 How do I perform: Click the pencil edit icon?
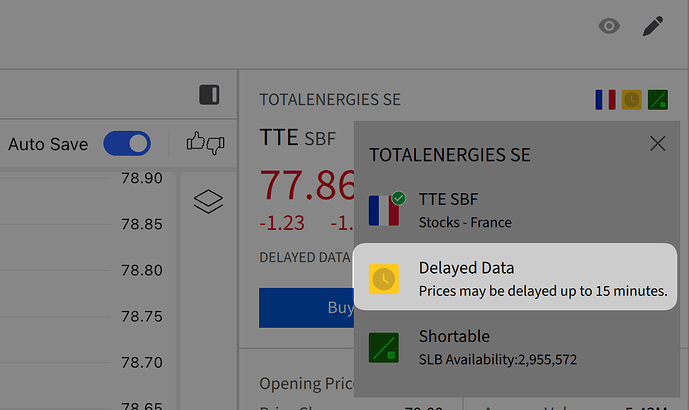[x=653, y=26]
